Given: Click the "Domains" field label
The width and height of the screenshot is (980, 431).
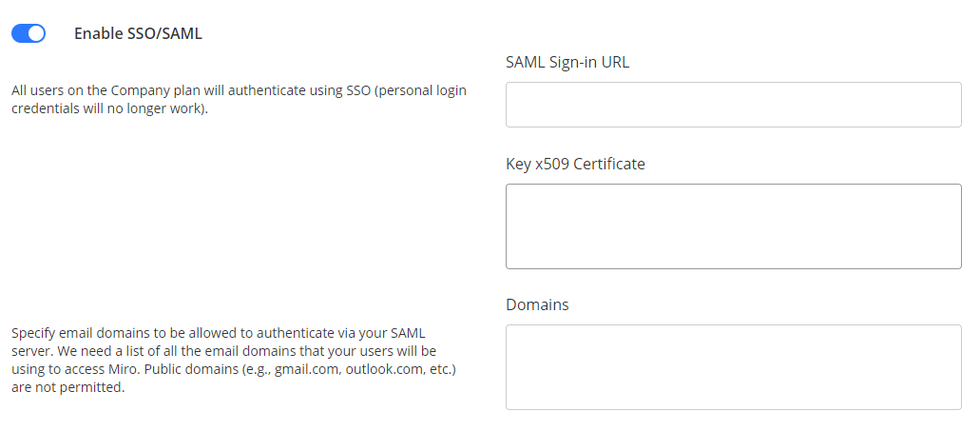Looking at the screenshot, I should (537, 304).
